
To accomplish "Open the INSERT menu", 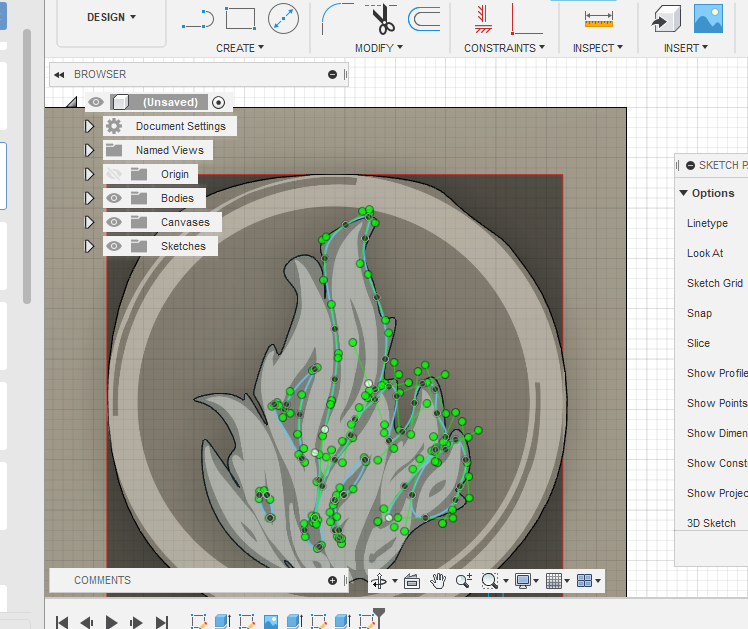I will click(x=686, y=48).
